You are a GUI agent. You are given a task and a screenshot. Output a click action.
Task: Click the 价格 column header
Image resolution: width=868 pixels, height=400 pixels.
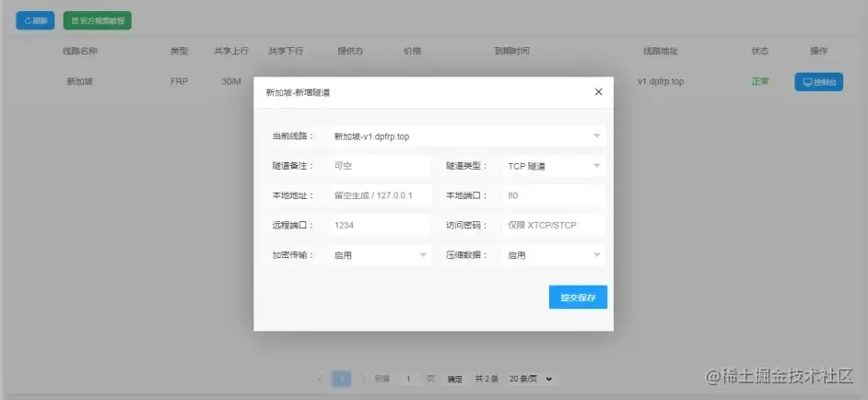413,51
